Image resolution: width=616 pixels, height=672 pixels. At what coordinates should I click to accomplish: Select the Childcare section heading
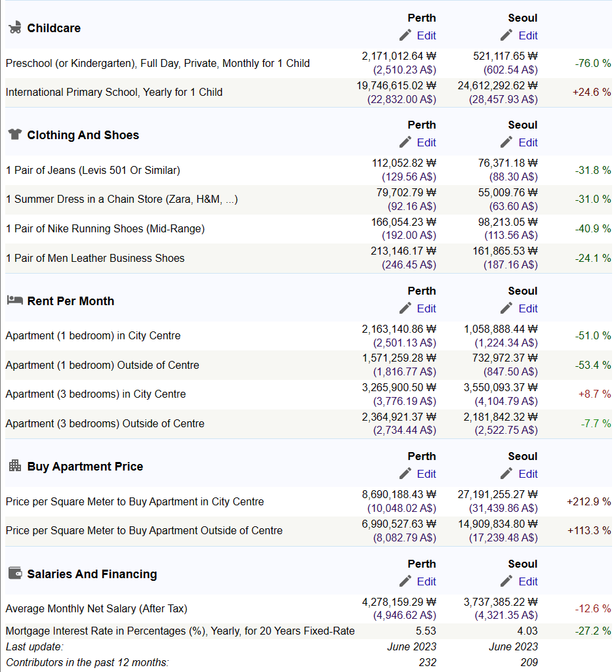point(54,28)
